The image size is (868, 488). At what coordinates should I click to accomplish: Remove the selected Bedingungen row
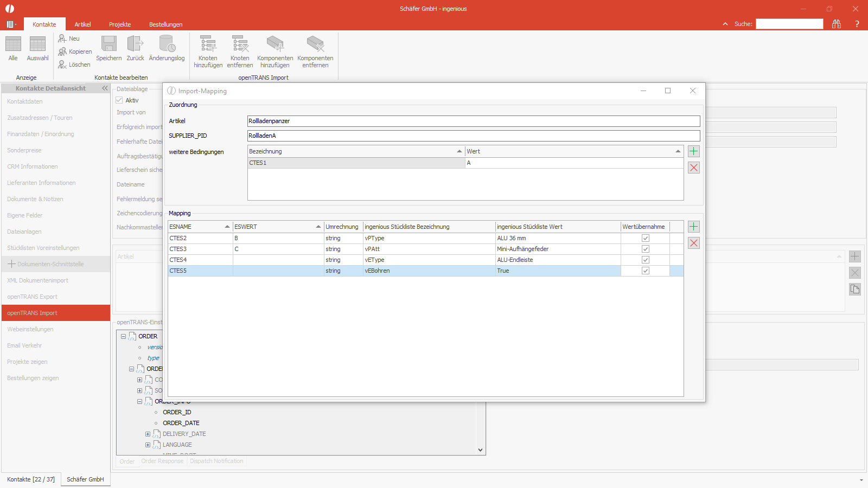click(694, 168)
